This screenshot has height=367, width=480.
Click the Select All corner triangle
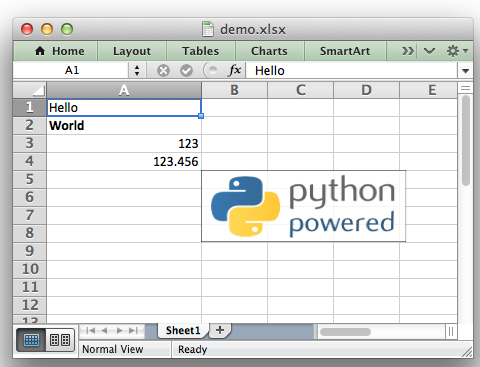30,90
